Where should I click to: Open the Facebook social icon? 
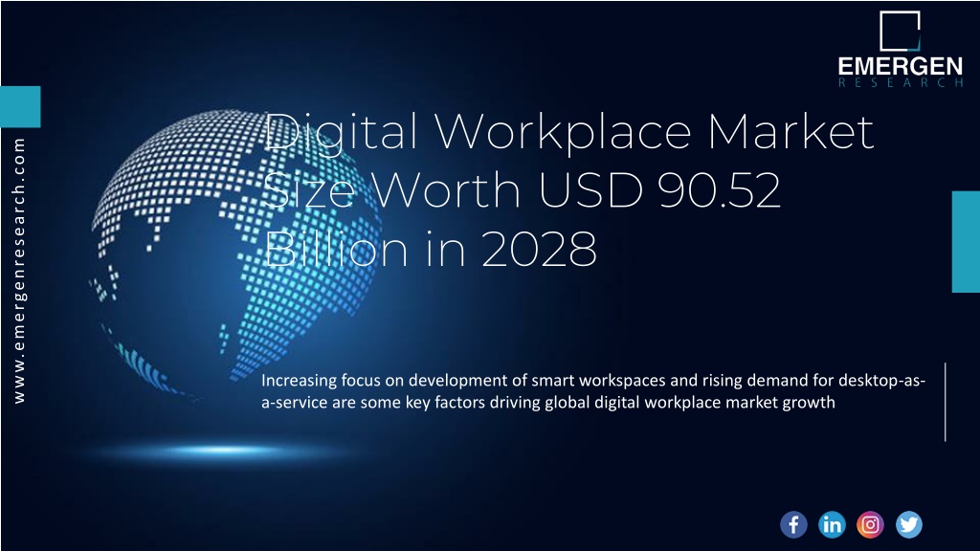793,525
